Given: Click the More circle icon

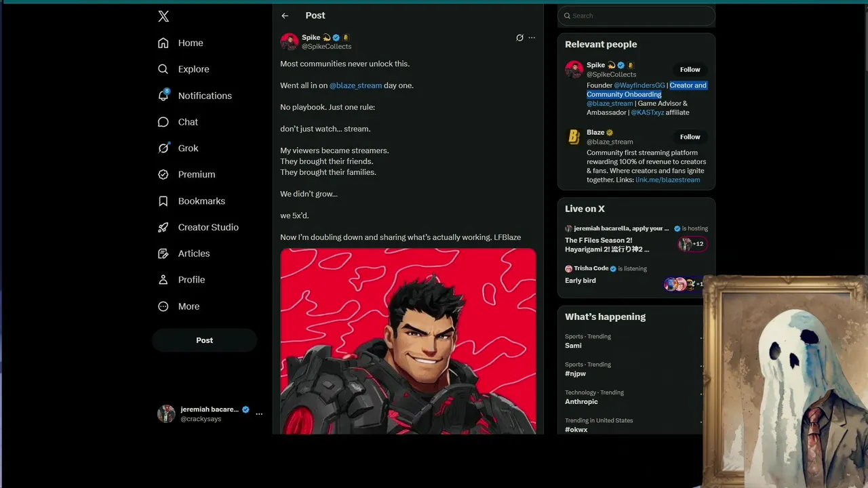Looking at the screenshot, I should pos(163,306).
